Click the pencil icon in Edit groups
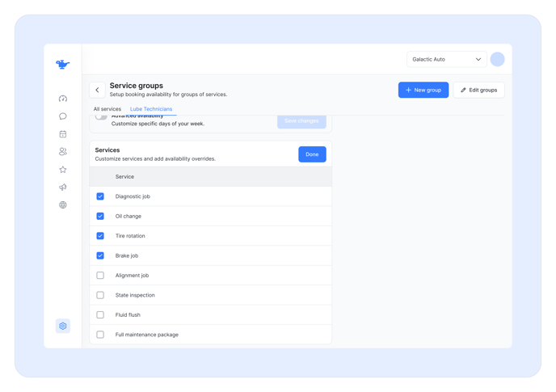Screen dimensions: 556x392 coord(463,90)
